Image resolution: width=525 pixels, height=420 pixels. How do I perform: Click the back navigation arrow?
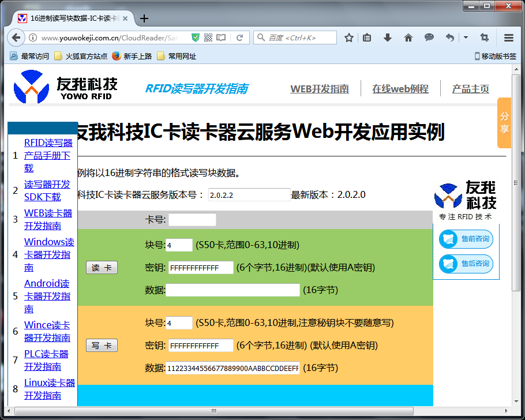pos(17,37)
